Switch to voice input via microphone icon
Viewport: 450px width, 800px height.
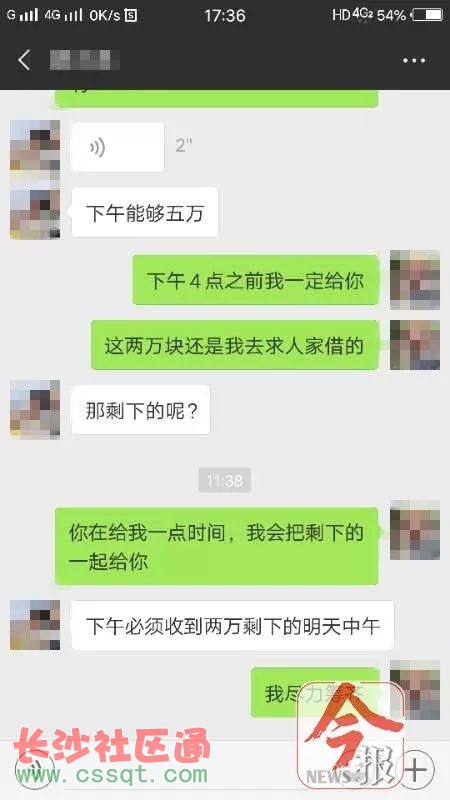tap(35, 769)
